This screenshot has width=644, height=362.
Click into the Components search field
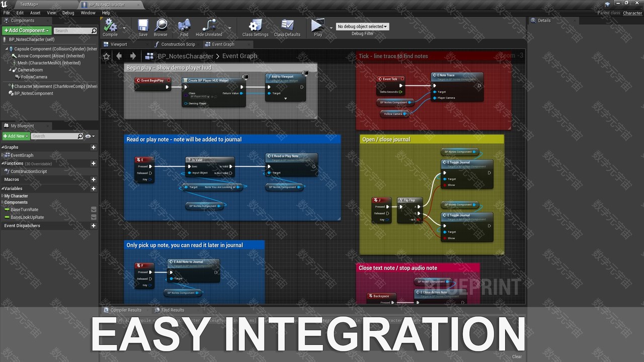(75, 31)
